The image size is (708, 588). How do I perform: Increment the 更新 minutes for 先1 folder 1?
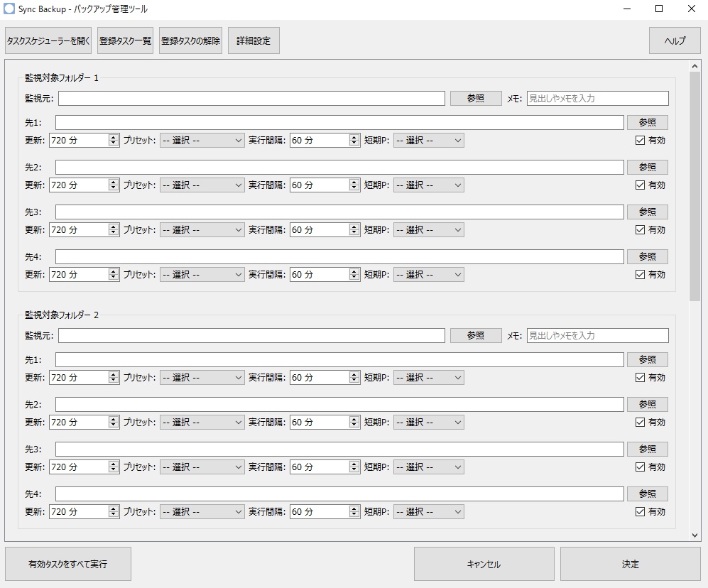click(x=112, y=137)
